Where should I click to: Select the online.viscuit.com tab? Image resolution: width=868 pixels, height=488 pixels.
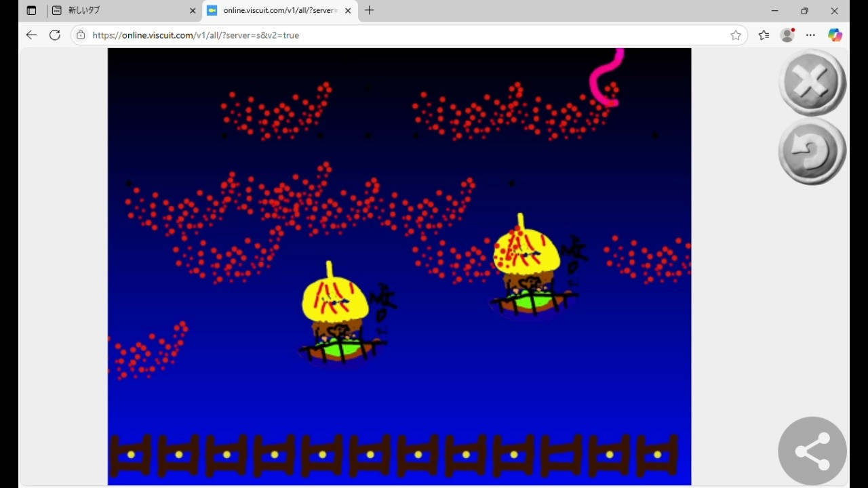pos(275,11)
